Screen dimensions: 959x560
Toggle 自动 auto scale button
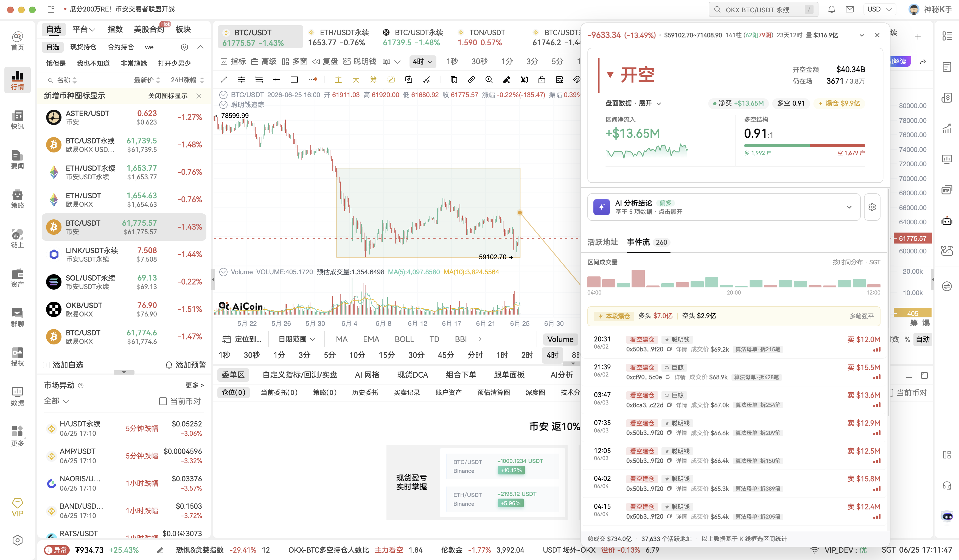click(x=922, y=339)
